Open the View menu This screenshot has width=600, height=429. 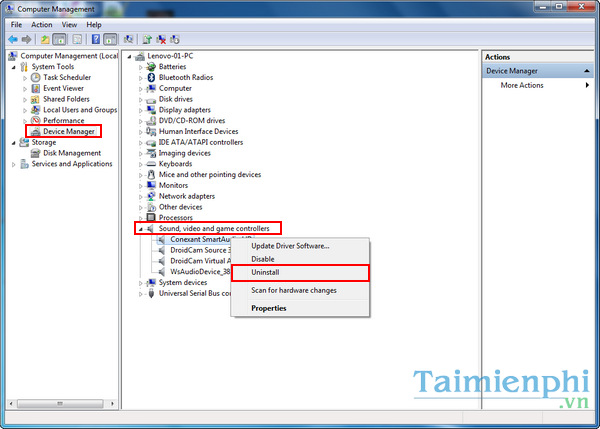69,25
